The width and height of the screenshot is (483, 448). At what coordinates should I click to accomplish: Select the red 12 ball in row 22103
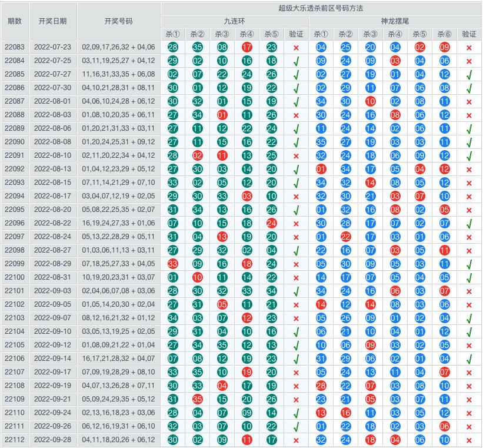[x=247, y=318]
